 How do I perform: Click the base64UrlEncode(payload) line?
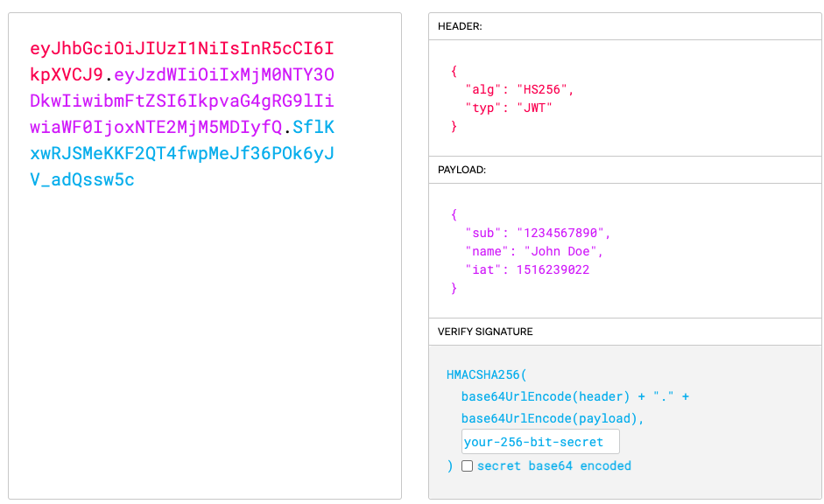coord(553,418)
